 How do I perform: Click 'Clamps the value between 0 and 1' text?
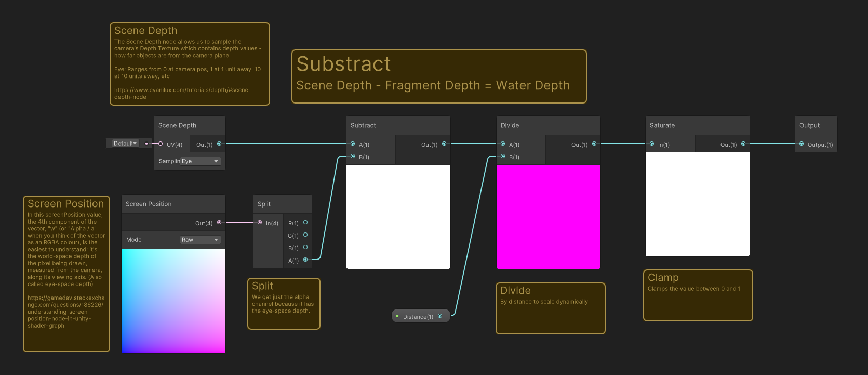694,289
